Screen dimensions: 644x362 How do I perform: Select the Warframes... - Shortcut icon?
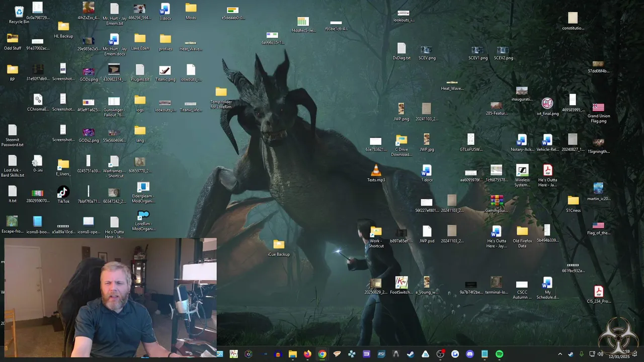(114, 167)
